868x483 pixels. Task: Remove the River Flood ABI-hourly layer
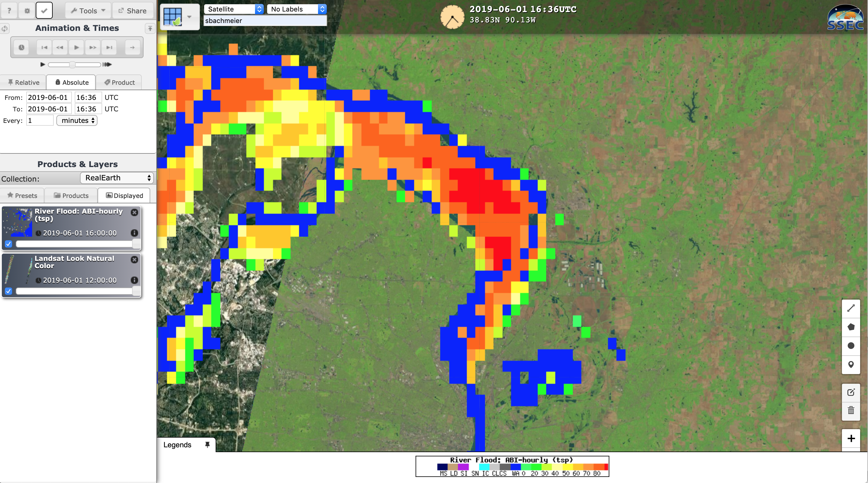(134, 212)
